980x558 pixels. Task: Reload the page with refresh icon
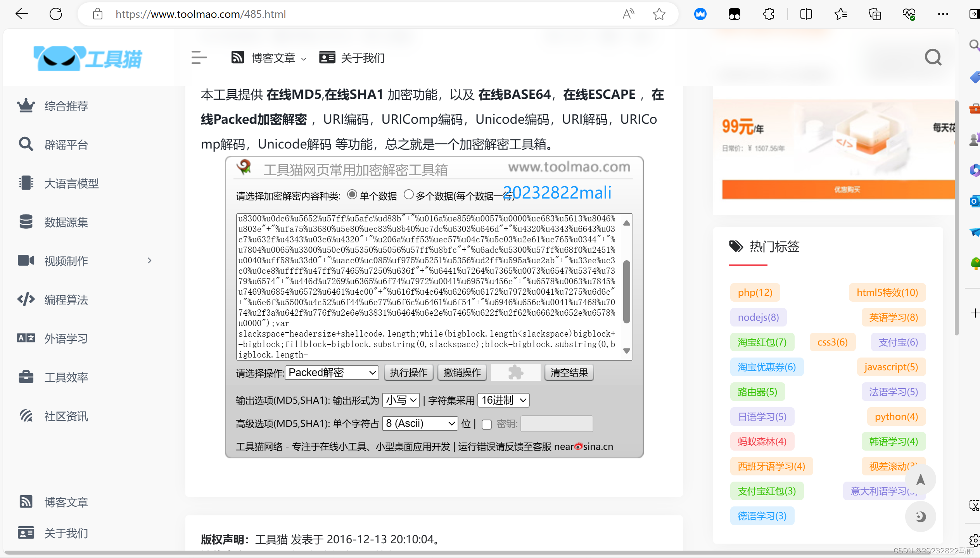(56, 14)
